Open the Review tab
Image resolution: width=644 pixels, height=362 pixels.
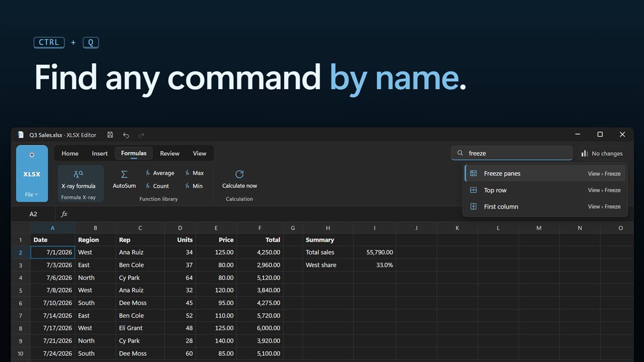click(x=170, y=153)
